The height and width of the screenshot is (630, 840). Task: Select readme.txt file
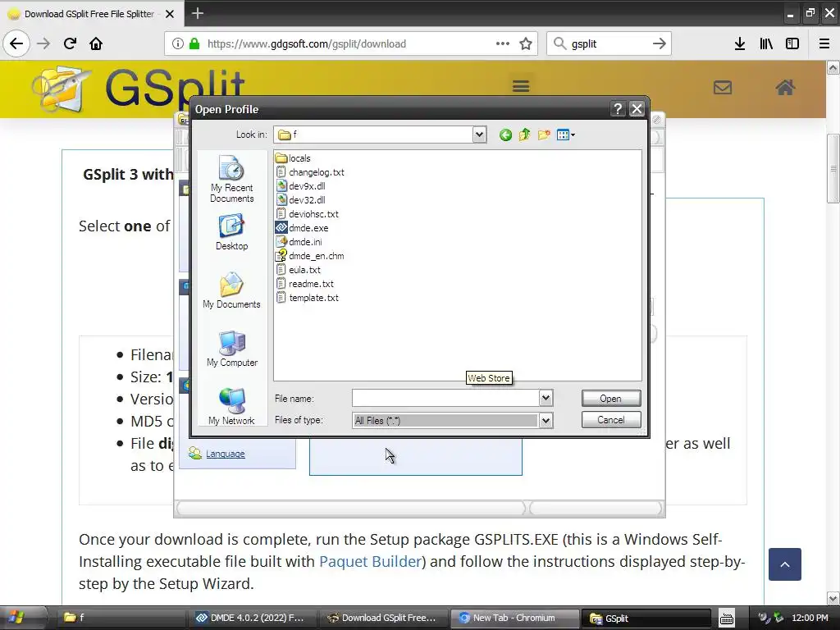pos(305,283)
